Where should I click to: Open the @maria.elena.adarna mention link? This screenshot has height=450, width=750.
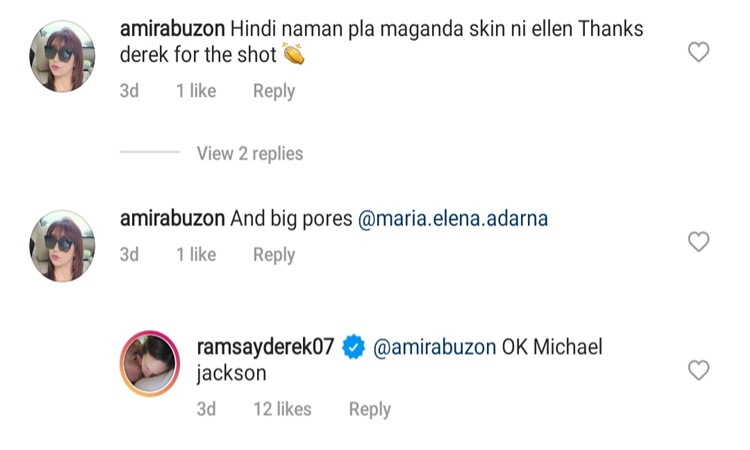click(x=453, y=218)
